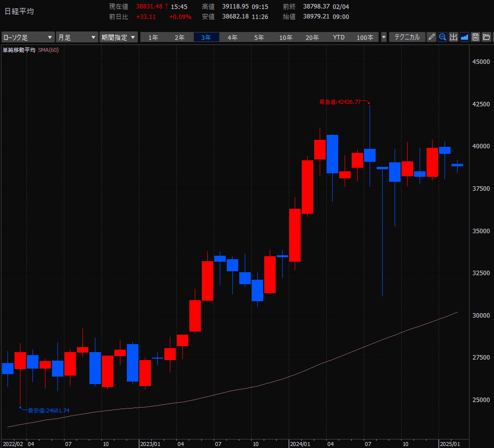The height and width of the screenshot is (448, 494).
Task: Click the 最高値:42426.77 annotation
Action: (340, 102)
